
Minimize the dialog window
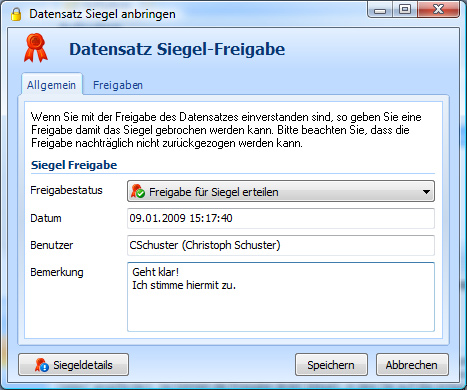[380, 10]
